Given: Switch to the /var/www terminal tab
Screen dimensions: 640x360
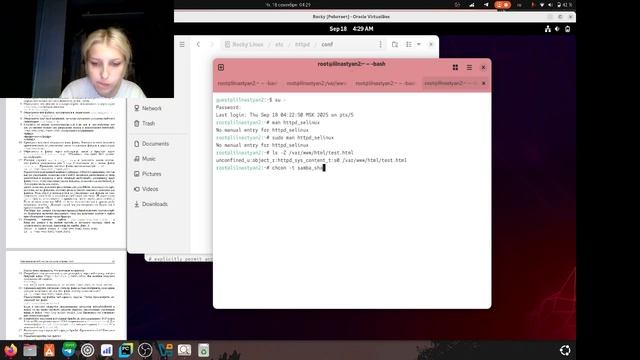Looking at the screenshot, I should pos(316,83).
